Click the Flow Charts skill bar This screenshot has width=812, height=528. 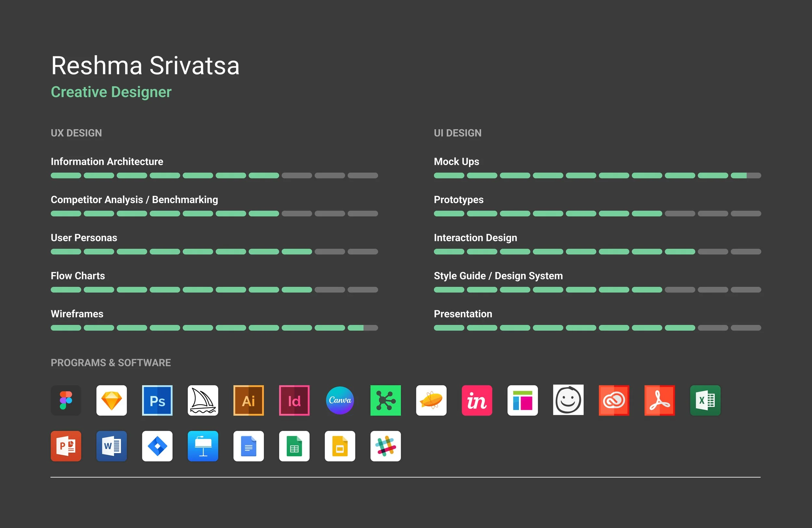point(214,290)
